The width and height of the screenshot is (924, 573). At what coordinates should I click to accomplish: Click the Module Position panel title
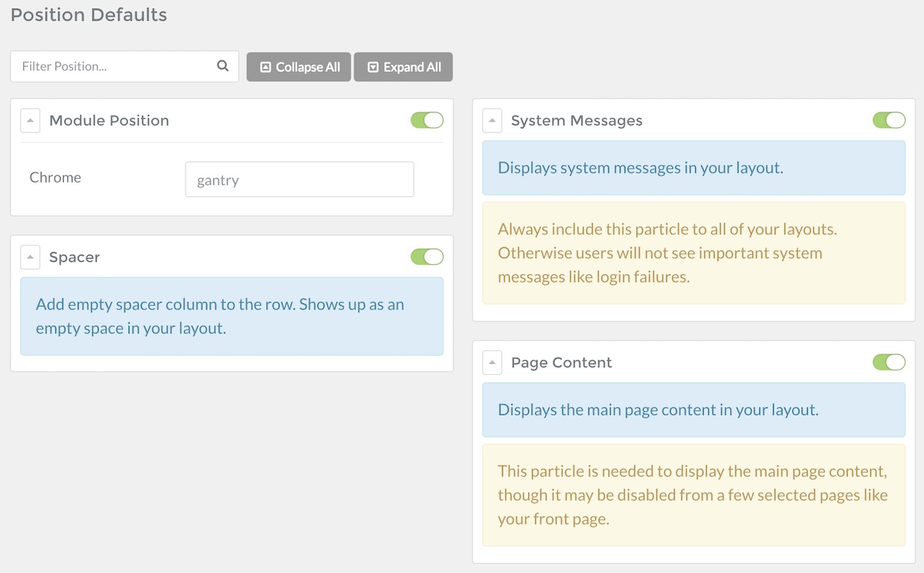pyautogui.click(x=109, y=121)
